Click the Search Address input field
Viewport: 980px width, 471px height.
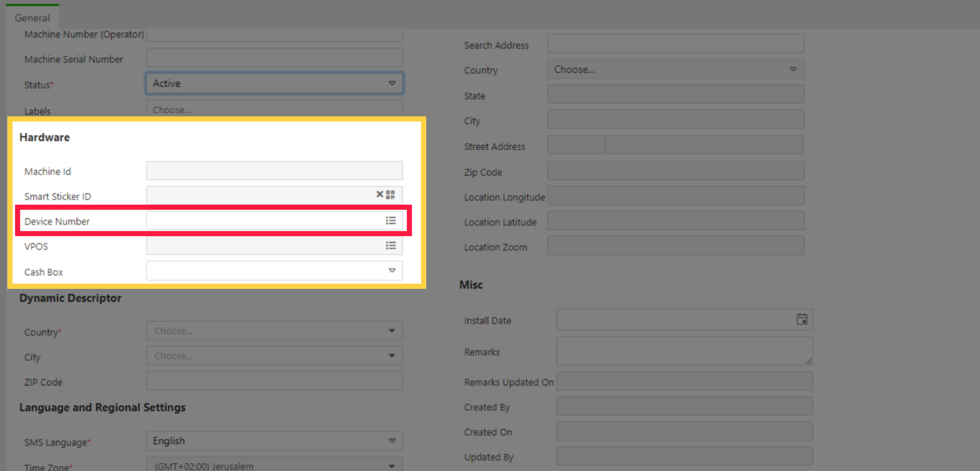click(675, 44)
